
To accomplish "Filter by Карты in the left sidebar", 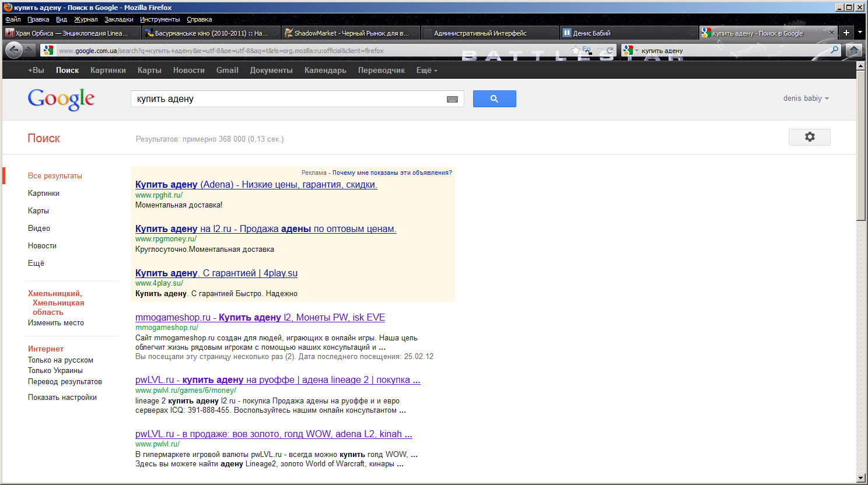I will pos(38,210).
